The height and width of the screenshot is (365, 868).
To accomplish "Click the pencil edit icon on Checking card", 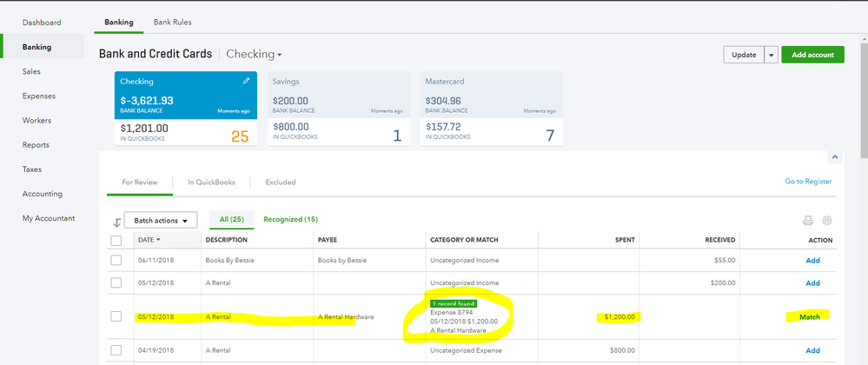I will click(246, 81).
